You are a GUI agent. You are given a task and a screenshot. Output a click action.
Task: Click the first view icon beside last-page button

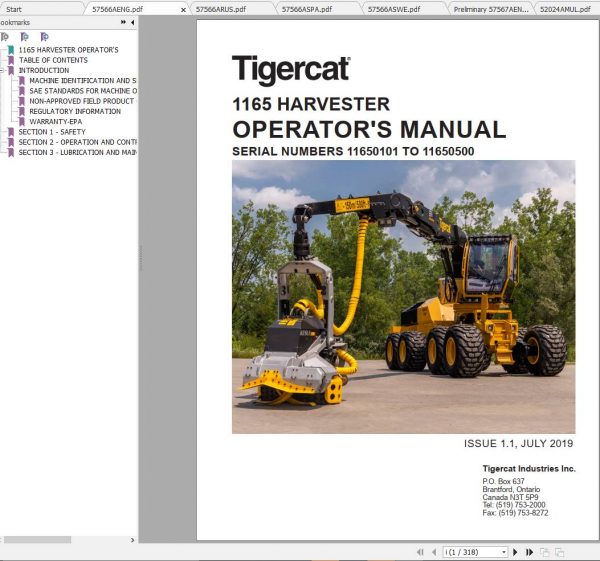(x=544, y=552)
